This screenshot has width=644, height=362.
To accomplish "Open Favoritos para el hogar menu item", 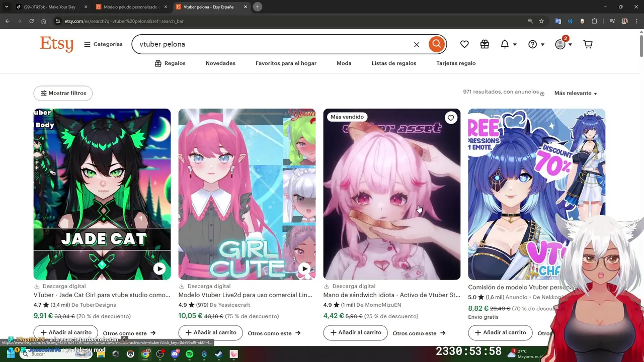I will click(x=286, y=63).
